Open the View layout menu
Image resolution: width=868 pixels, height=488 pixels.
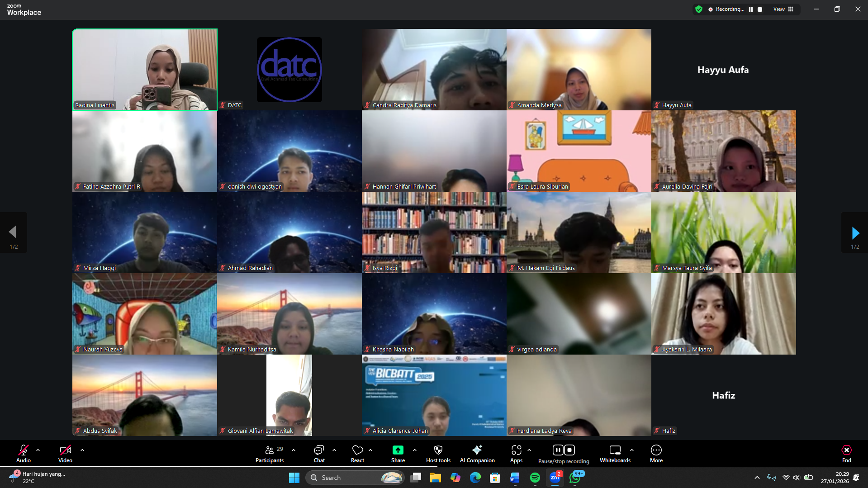pyautogui.click(x=783, y=9)
